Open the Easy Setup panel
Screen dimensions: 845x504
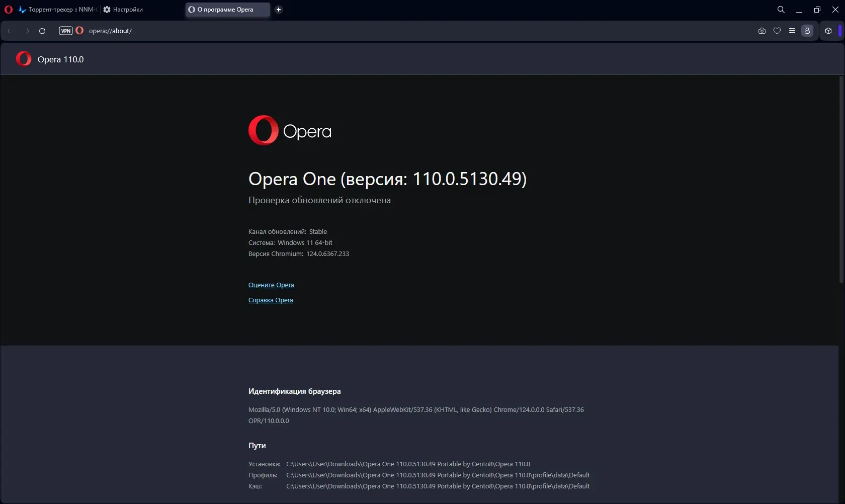click(792, 31)
